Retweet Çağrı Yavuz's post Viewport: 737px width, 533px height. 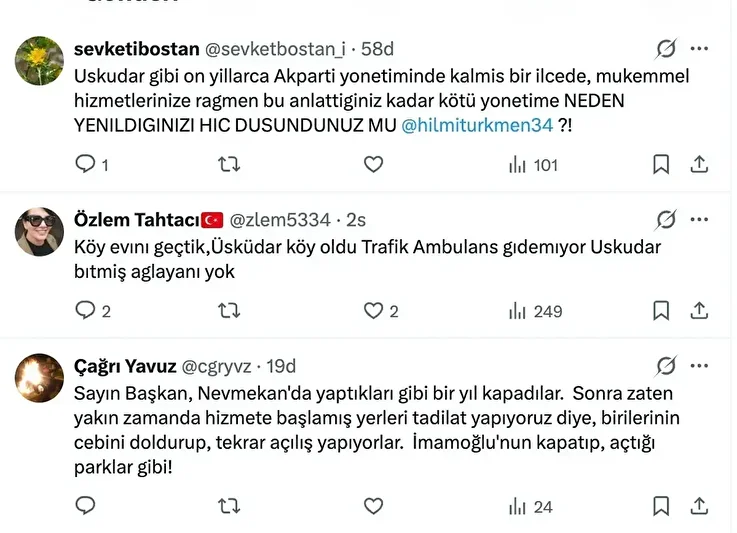[x=229, y=507]
